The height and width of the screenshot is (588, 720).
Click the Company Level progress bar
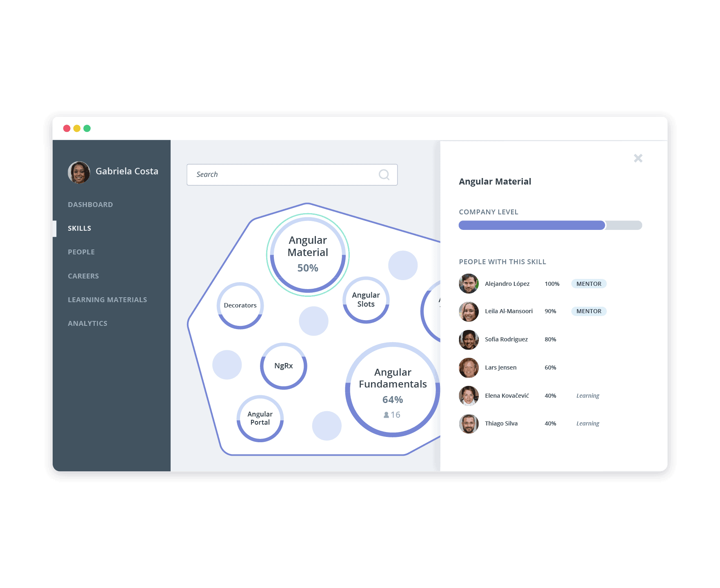[x=550, y=225]
